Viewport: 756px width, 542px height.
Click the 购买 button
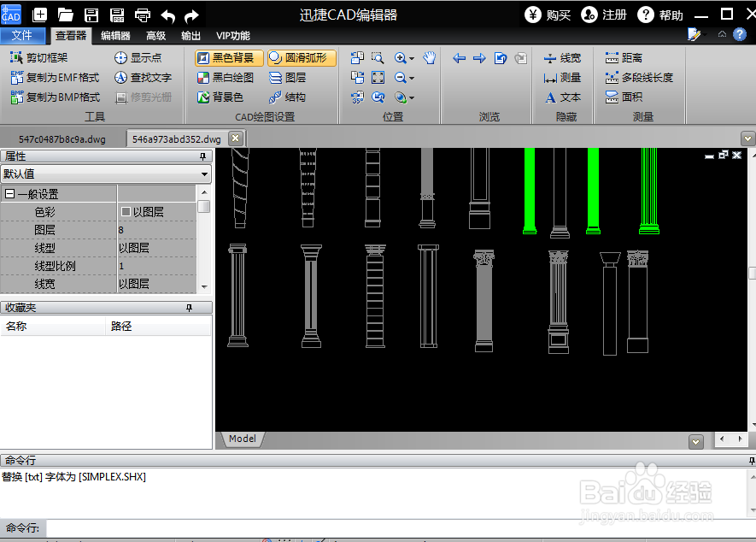click(x=548, y=15)
